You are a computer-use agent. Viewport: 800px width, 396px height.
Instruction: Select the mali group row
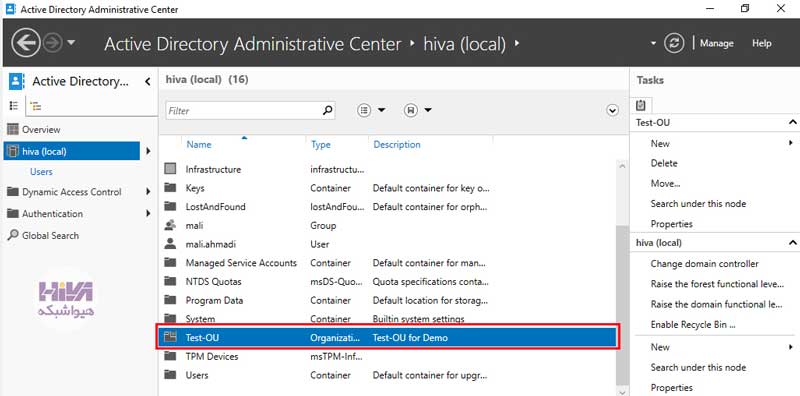click(x=388, y=225)
